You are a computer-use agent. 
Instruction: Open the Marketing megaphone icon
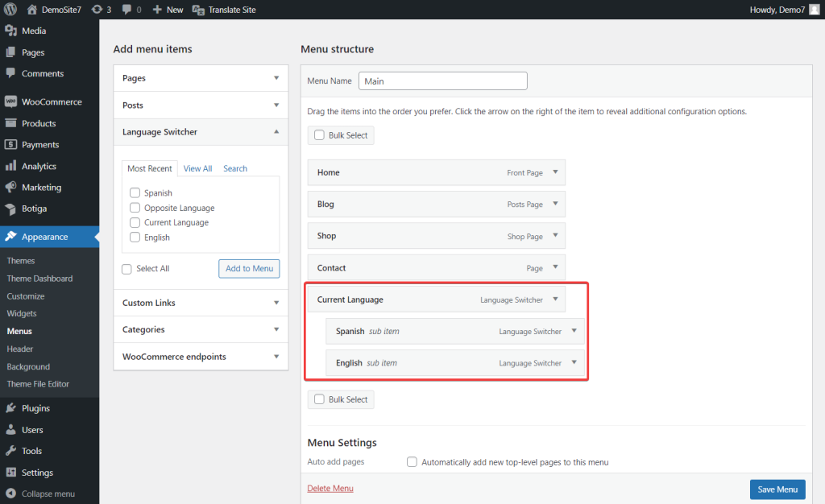(10, 187)
